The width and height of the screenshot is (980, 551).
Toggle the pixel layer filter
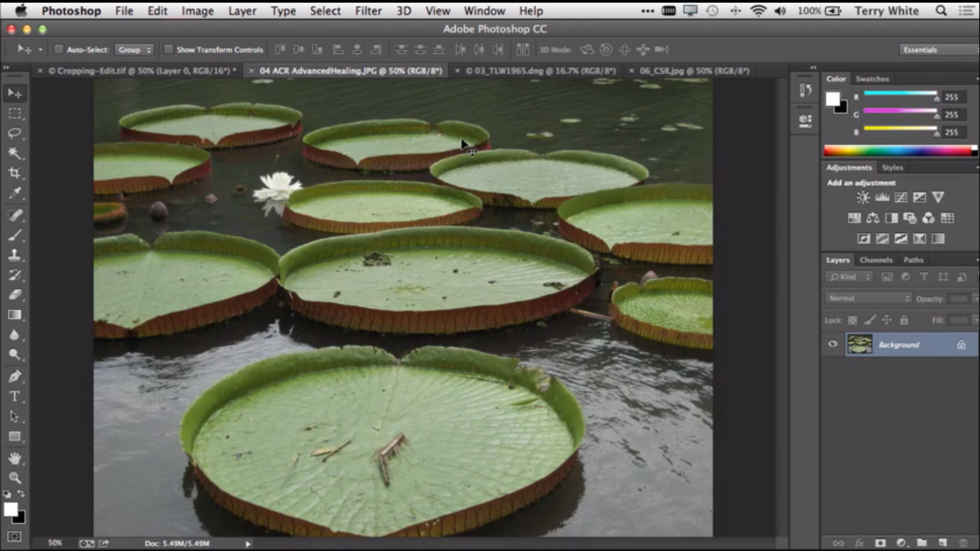(x=887, y=277)
